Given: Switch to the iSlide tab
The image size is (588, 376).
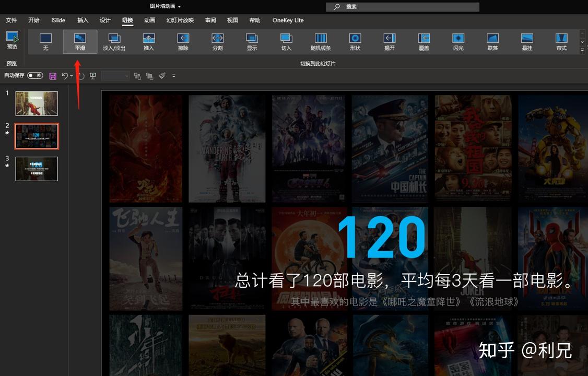Looking at the screenshot, I should click(x=58, y=20).
